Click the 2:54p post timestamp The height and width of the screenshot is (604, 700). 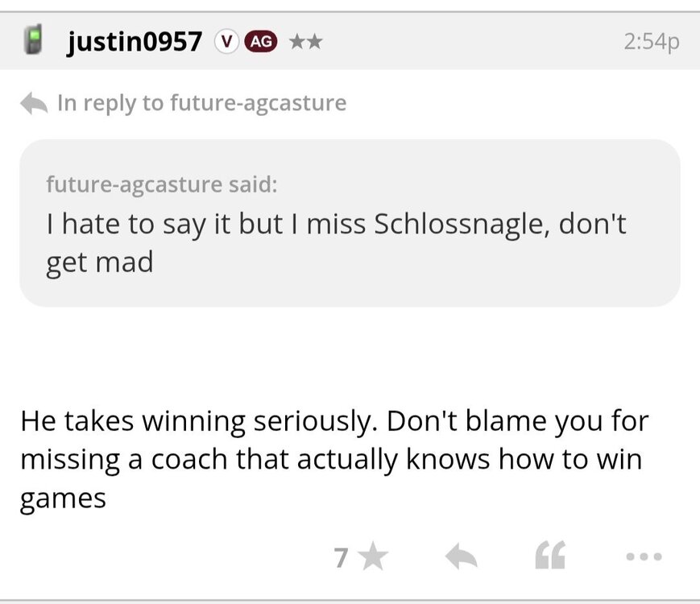651,41
